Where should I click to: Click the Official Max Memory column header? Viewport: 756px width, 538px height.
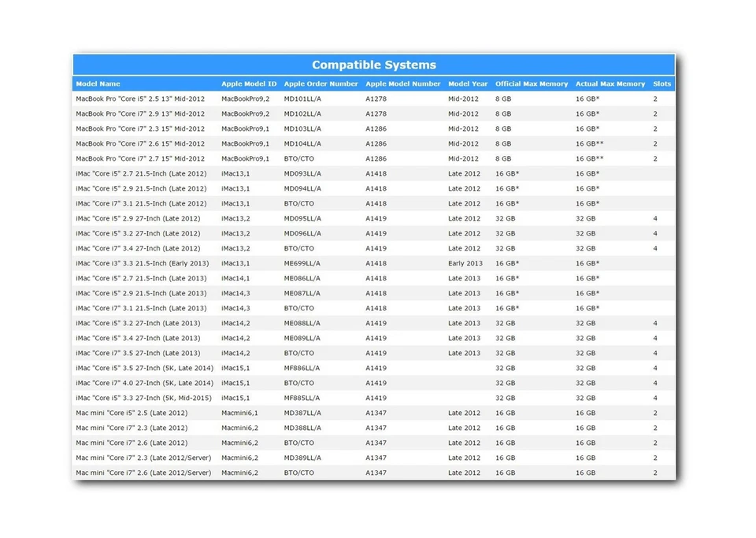coord(532,83)
